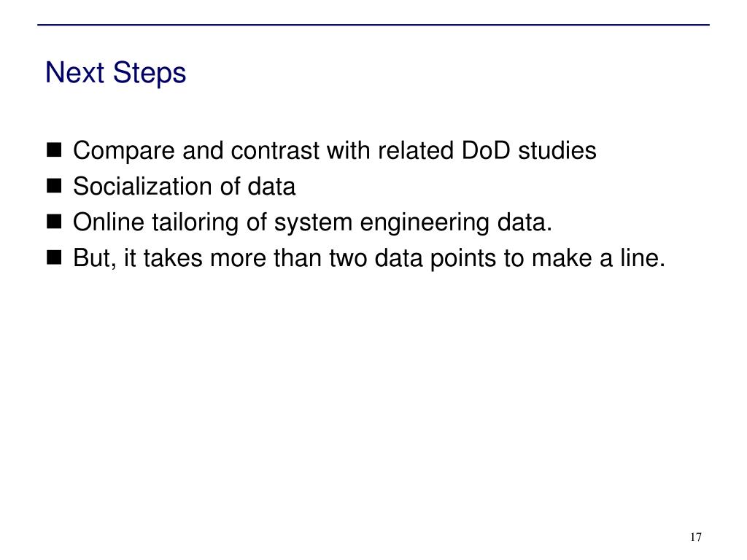Image resolution: width=747 pixels, height=560 pixels.
Task: Click the horizontal rule above the title
Action: pyautogui.click(x=373, y=25)
